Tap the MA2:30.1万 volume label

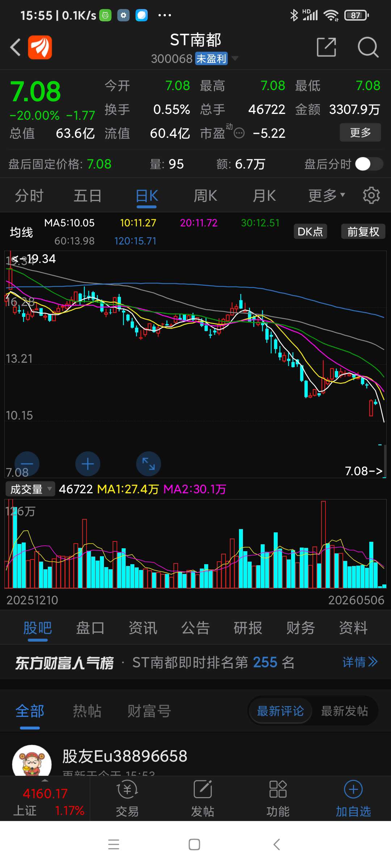(195, 489)
